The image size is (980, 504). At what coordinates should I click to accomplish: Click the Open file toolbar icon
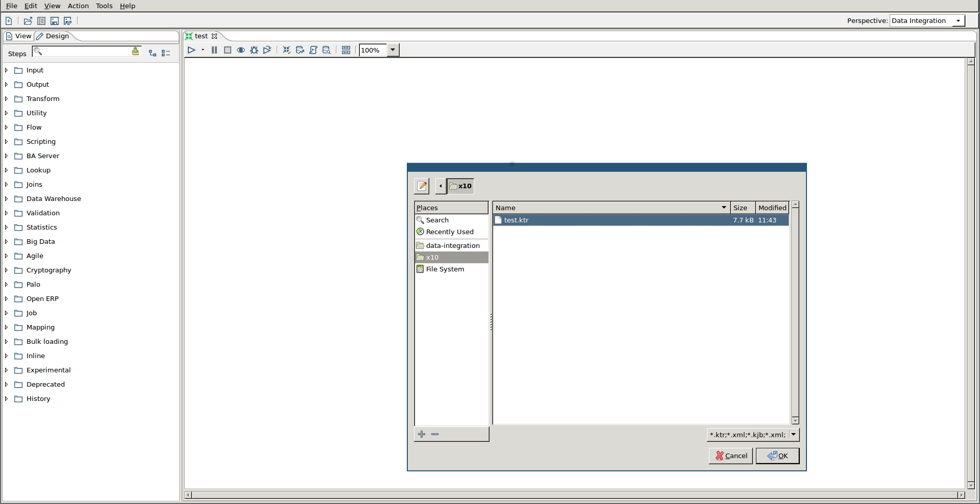click(28, 21)
